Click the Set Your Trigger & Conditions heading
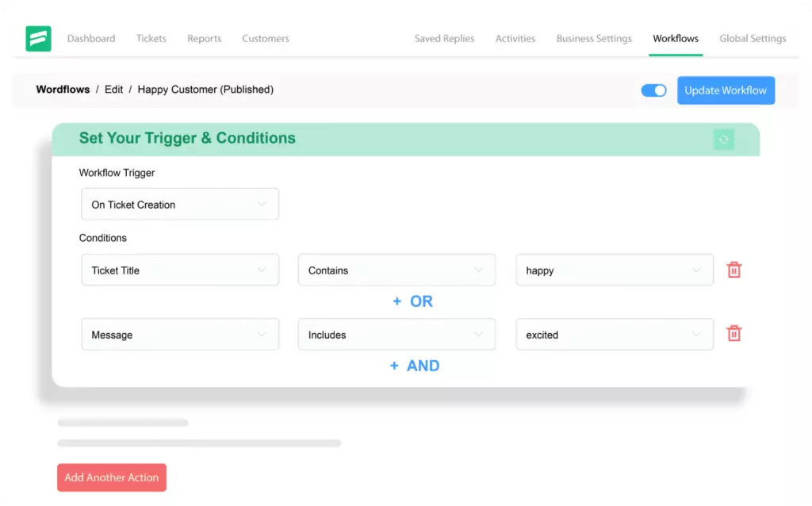This screenshot has height=506, width=812. click(x=187, y=138)
